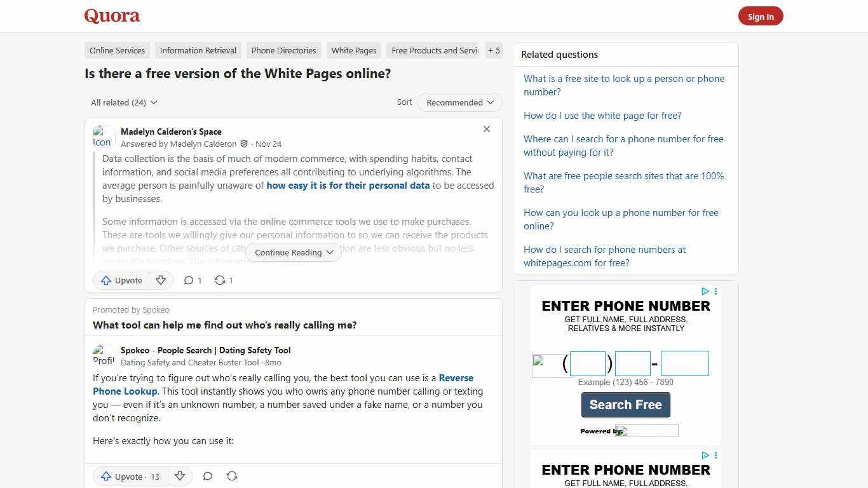Click the phone area code input field
868x488 pixels.
coord(587,363)
